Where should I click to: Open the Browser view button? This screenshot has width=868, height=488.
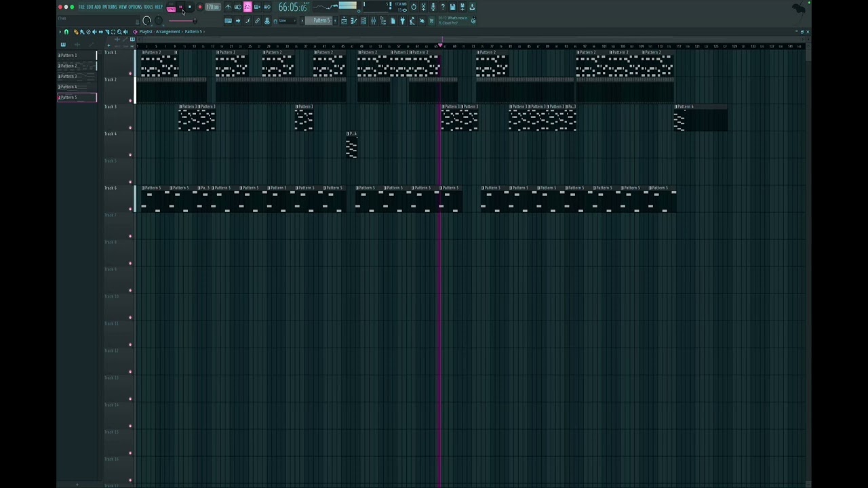(x=383, y=21)
